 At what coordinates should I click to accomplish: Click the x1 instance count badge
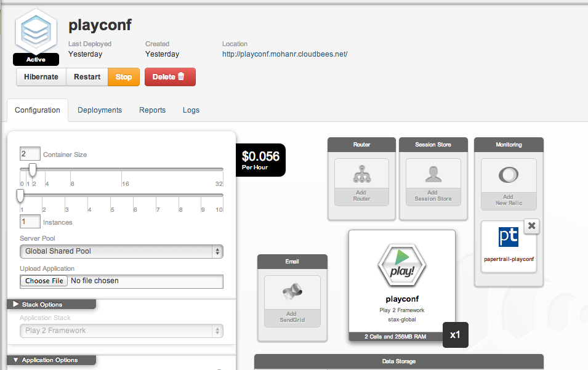pyautogui.click(x=455, y=334)
